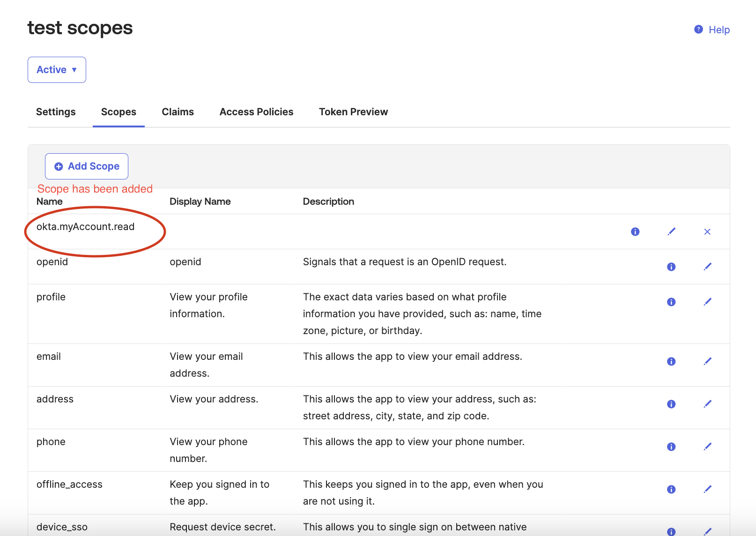Viewport: 756px width, 536px height.
Task: Select the device_sso scope name
Action: click(x=62, y=527)
